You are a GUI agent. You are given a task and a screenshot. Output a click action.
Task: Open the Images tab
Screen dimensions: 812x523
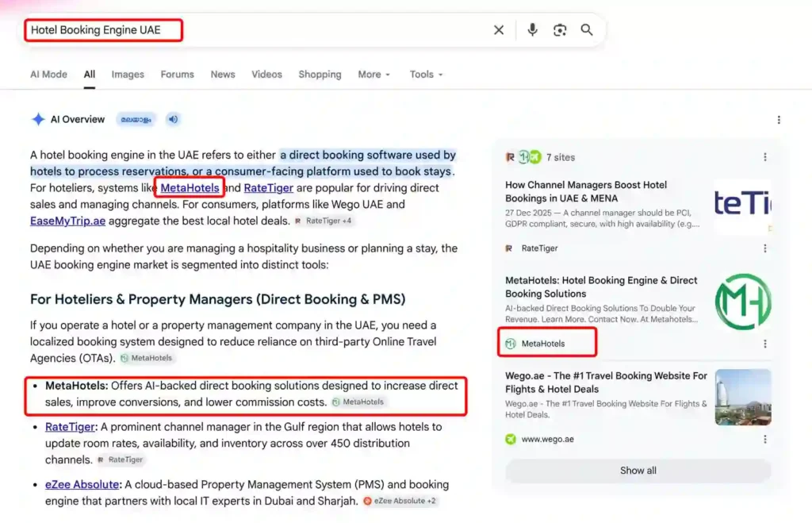(128, 74)
